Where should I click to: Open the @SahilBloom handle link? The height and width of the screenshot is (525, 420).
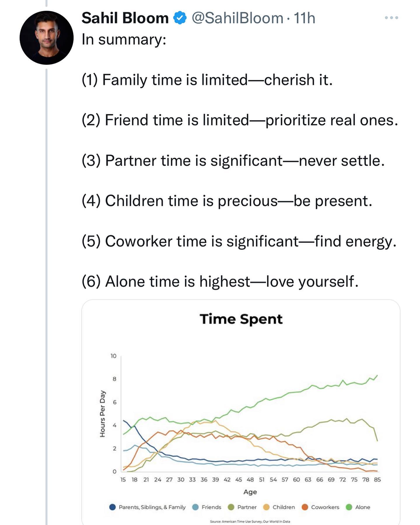(237, 18)
